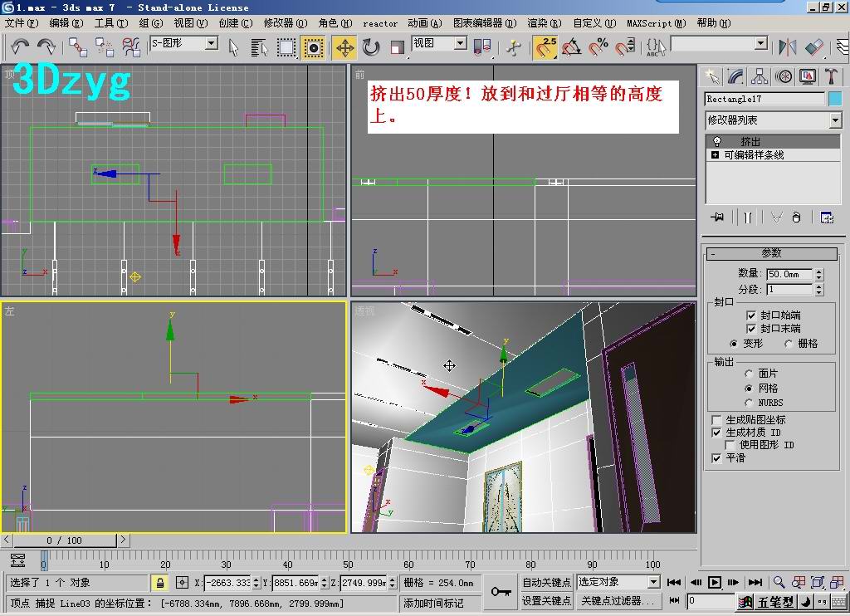The width and height of the screenshot is (850, 616).
Task: Click the 自动关键点 button
Action: click(546, 582)
